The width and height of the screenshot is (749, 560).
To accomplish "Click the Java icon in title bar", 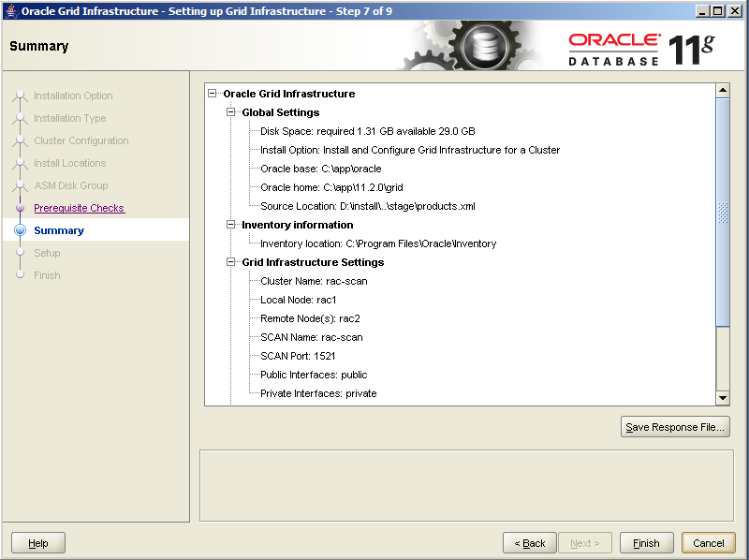I will click(x=11, y=10).
